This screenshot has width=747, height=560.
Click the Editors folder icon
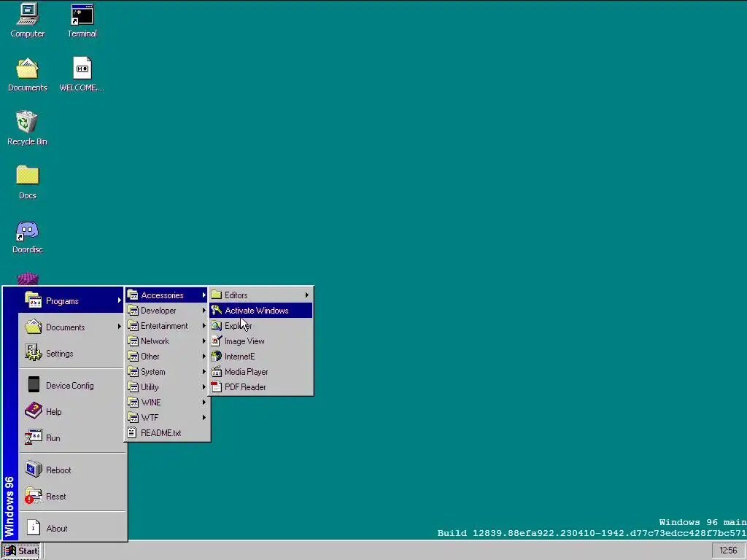pos(217,295)
